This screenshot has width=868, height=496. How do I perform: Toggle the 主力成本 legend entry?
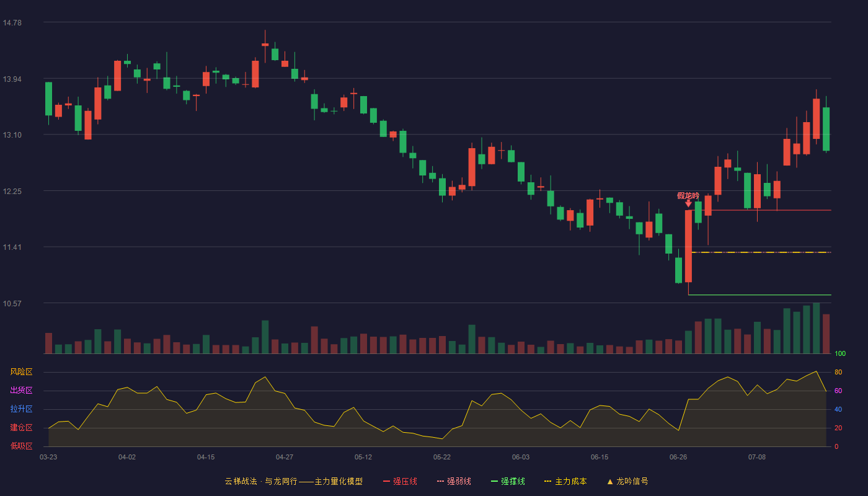[x=565, y=481]
